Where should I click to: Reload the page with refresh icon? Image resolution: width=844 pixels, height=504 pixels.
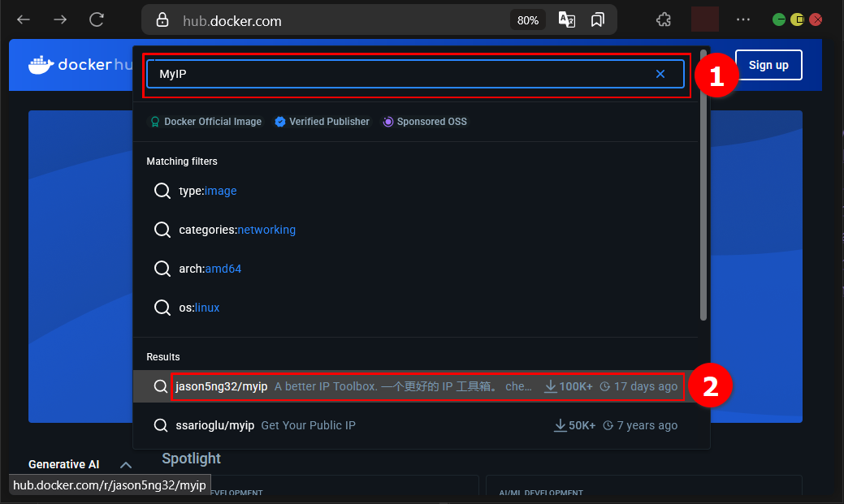coord(97,20)
